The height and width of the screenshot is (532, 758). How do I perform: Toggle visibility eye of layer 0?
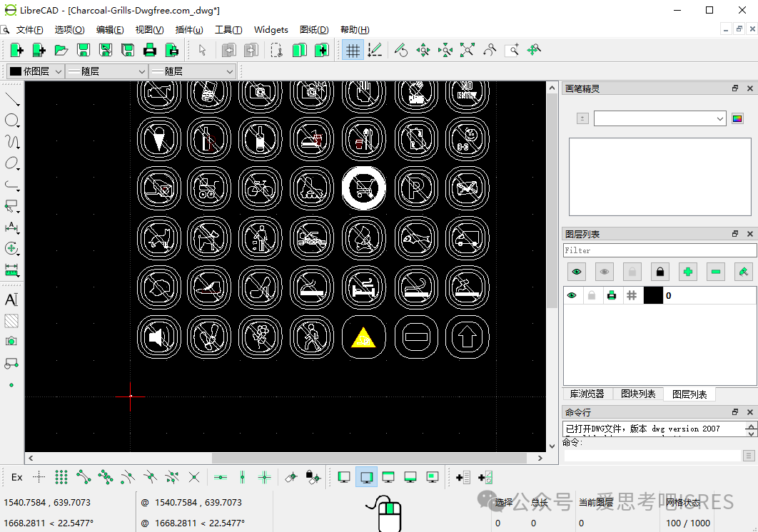(572, 295)
